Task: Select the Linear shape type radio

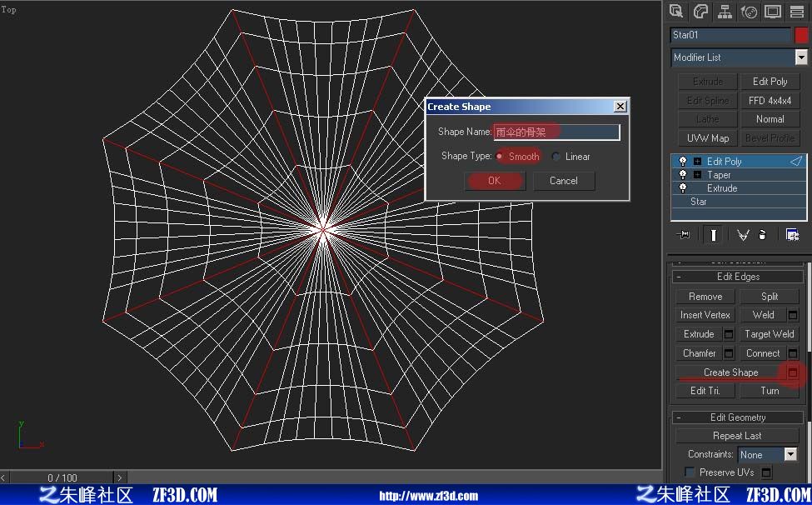Action: [555, 157]
